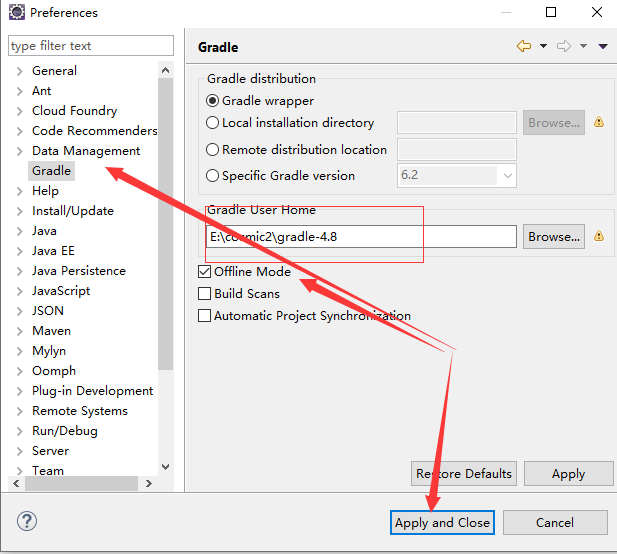Click warning icon beside local installation Browse
The height and width of the screenshot is (554, 617).
599,122
